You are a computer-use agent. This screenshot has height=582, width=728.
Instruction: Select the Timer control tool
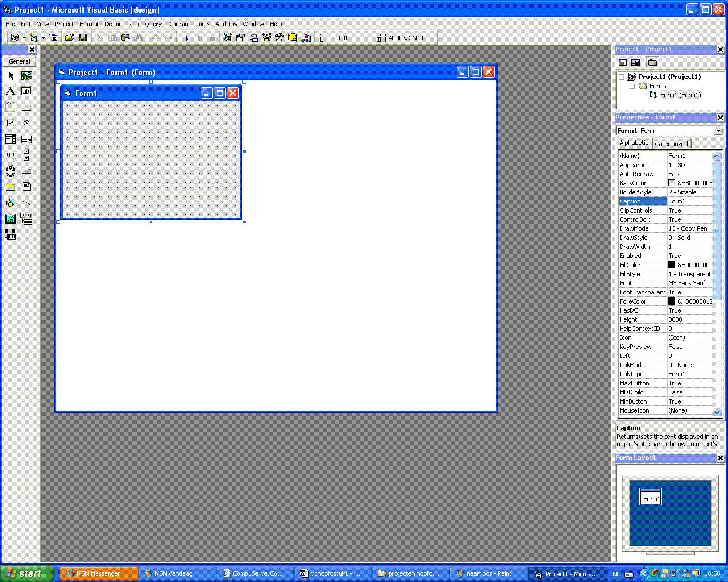click(11, 171)
